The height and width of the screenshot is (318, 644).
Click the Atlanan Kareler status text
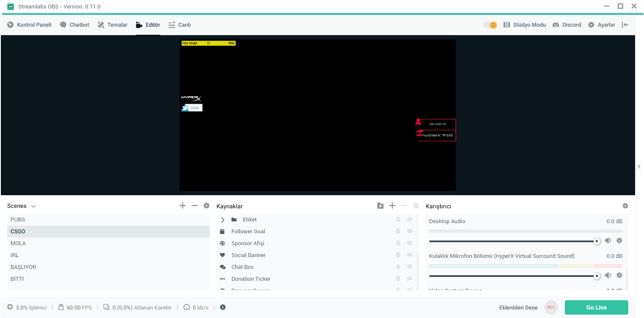click(138, 308)
